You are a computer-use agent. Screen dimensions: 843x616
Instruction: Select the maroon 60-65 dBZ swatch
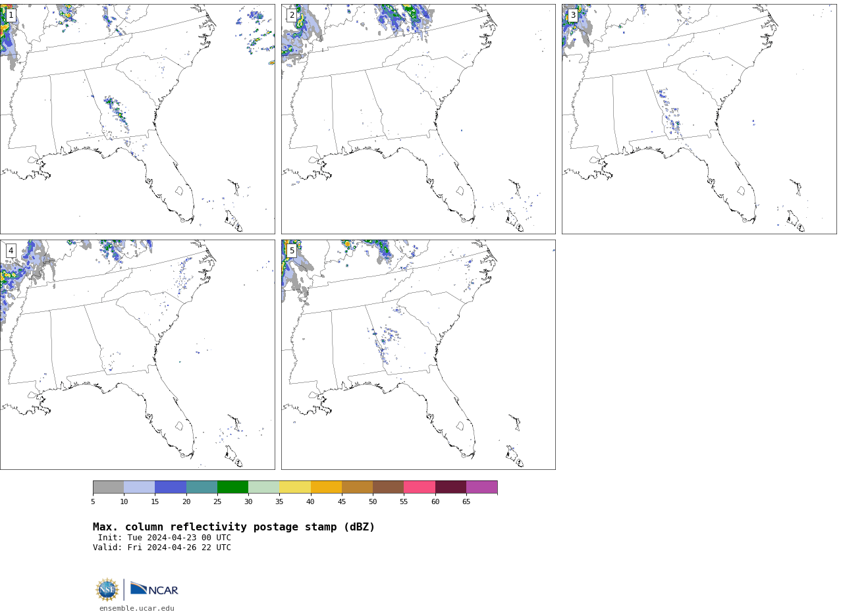[450, 487]
